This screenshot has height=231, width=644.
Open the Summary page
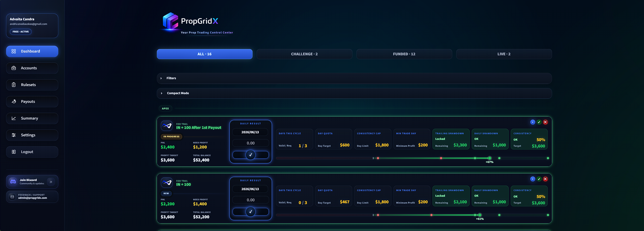tap(32, 118)
